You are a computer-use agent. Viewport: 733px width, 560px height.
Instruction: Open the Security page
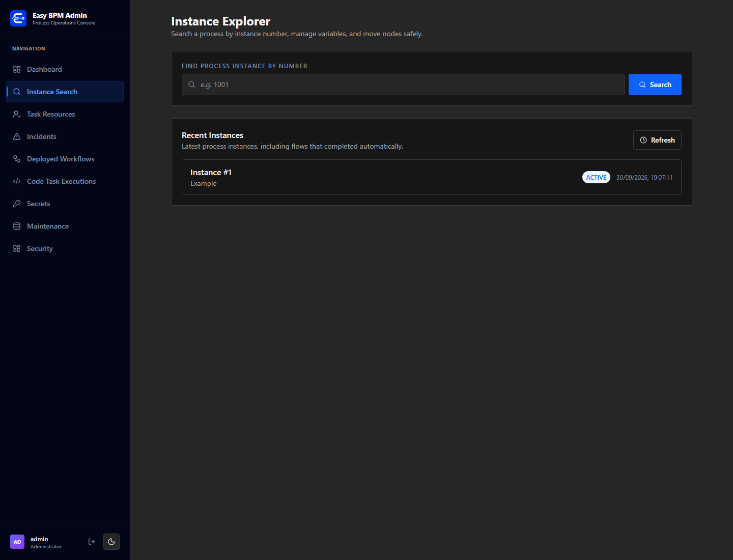tap(65, 248)
